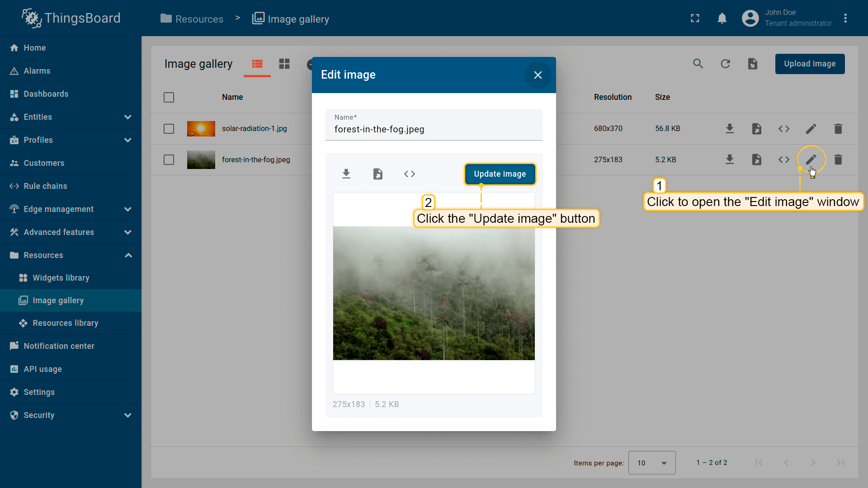The image size is (868, 488).
Task: Open Items per page dropdown
Action: click(x=651, y=463)
